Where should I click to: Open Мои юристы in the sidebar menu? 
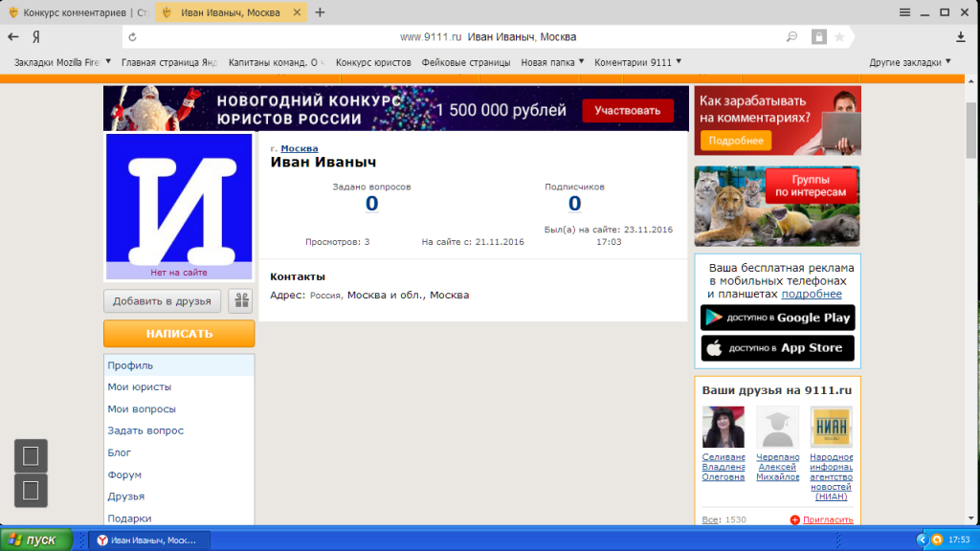(x=140, y=386)
